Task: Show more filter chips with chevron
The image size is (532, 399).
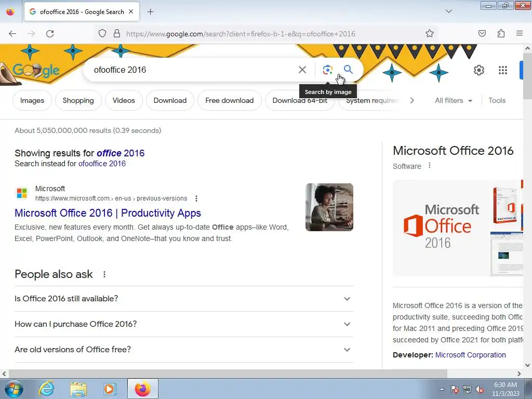Action: (x=412, y=100)
